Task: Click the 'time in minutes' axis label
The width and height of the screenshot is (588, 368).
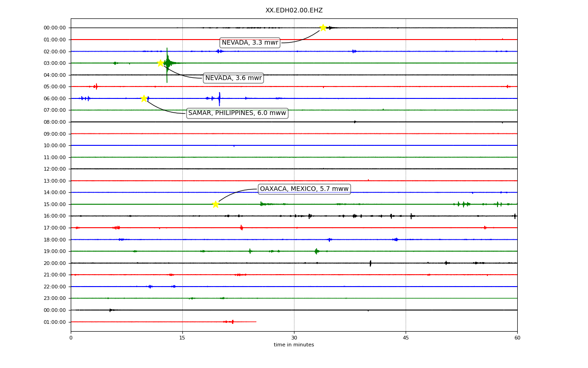Action: [294, 345]
